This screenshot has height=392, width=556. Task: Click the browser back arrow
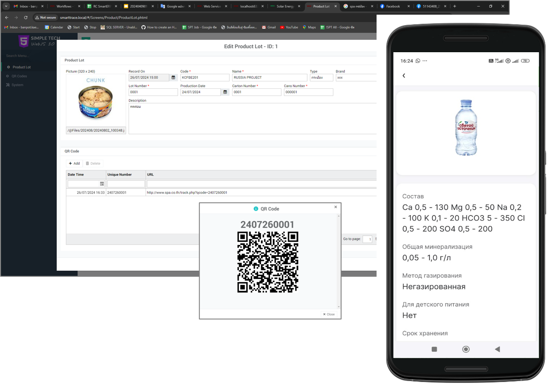click(x=6, y=18)
